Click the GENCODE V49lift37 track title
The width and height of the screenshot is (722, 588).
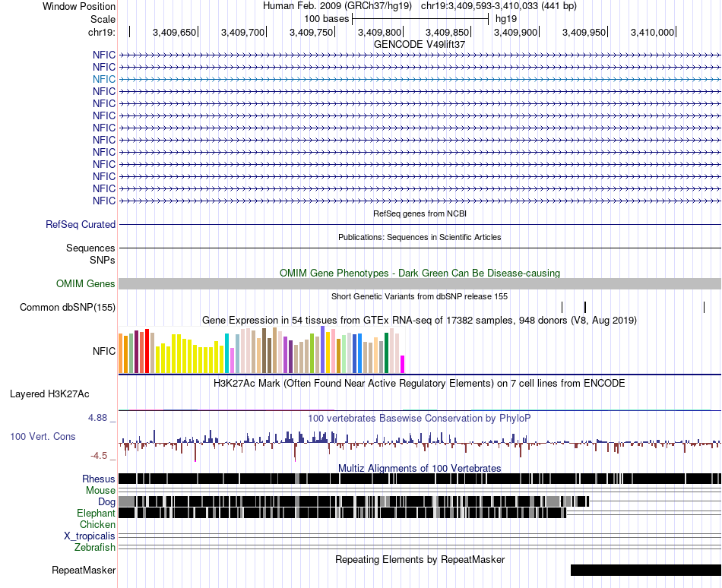[x=420, y=45]
